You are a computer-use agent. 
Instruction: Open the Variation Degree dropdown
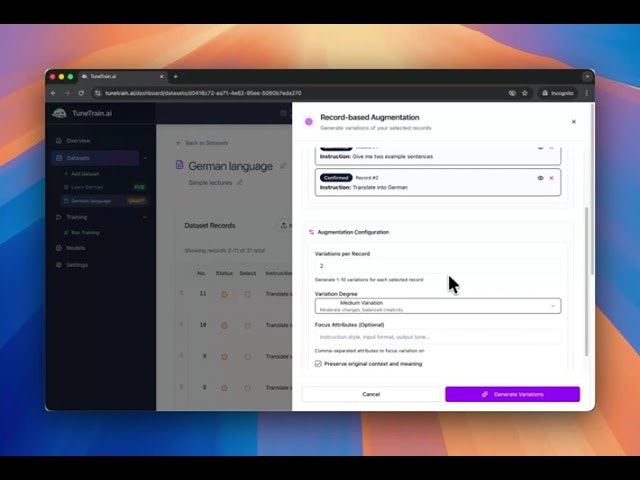437,306
